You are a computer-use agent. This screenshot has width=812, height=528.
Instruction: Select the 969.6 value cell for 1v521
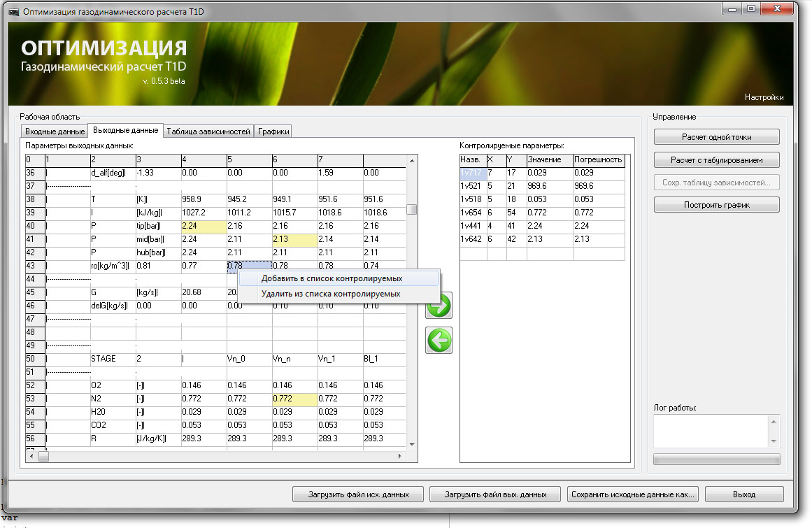click(550, 186)
